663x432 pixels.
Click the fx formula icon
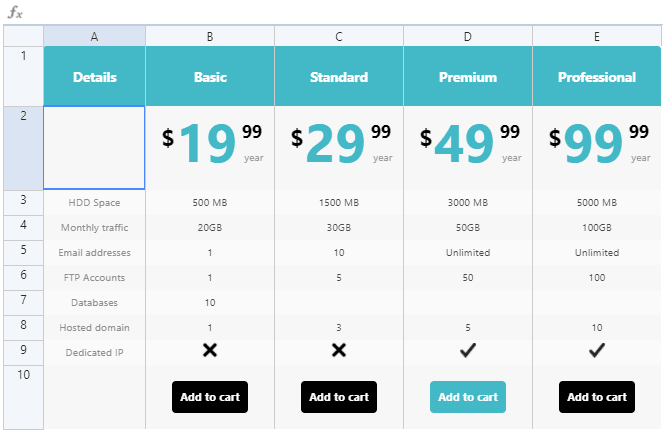pos(15,13)
